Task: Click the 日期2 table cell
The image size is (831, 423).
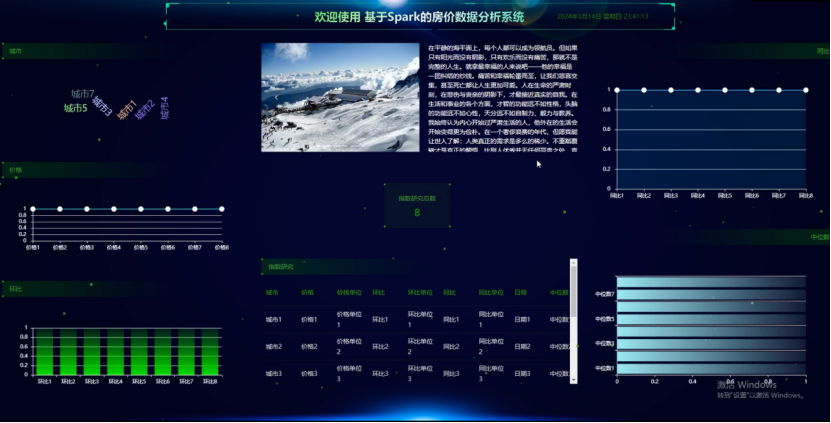Action: point(522,347)
